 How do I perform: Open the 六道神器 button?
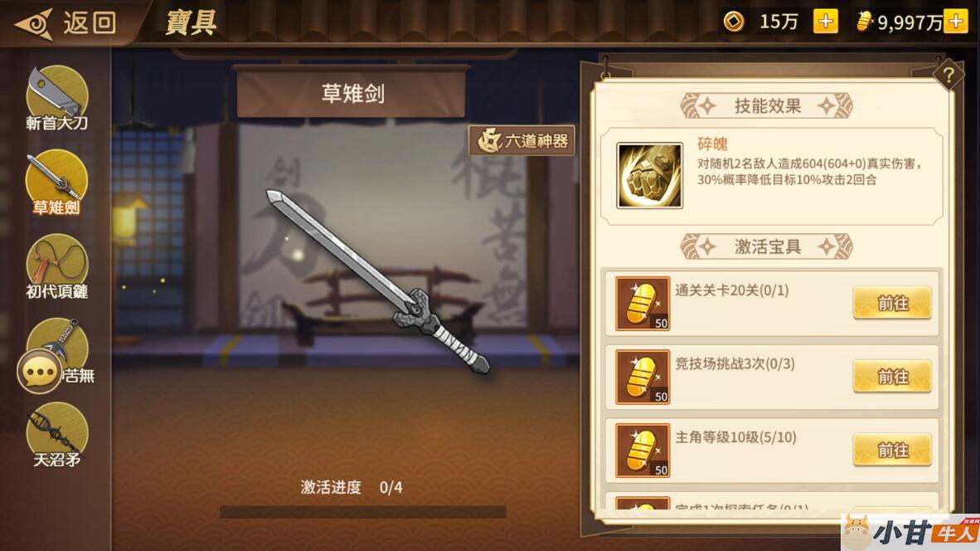[x=522, y=141]
